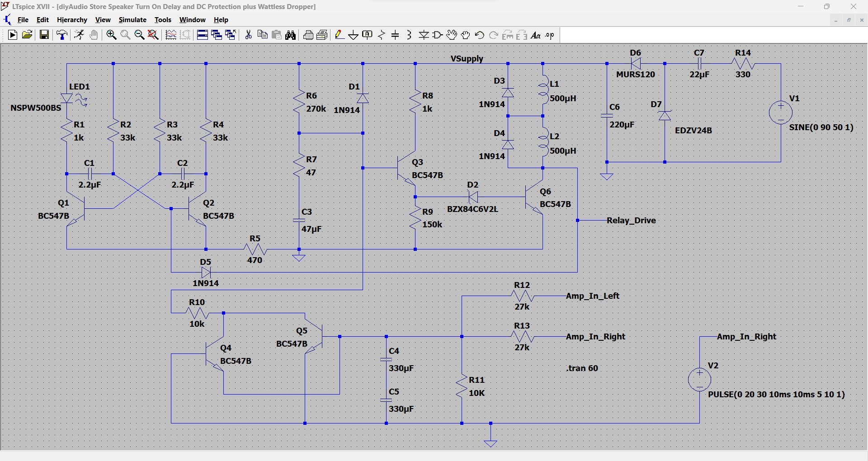Image resolution: width=868 pixels, height=461 pixels.
Task: Click Zoom to Fit icon
Action: [x=153, y=35]
